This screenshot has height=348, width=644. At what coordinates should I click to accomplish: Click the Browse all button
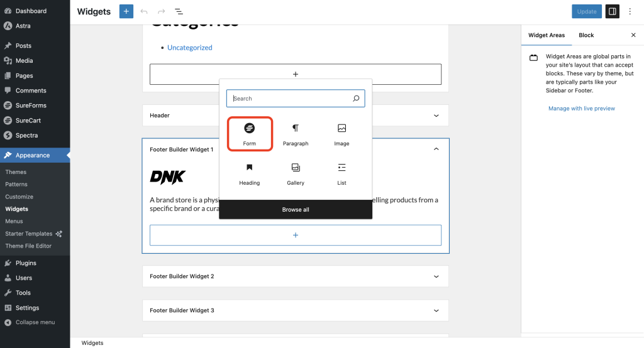pos(296,209)
